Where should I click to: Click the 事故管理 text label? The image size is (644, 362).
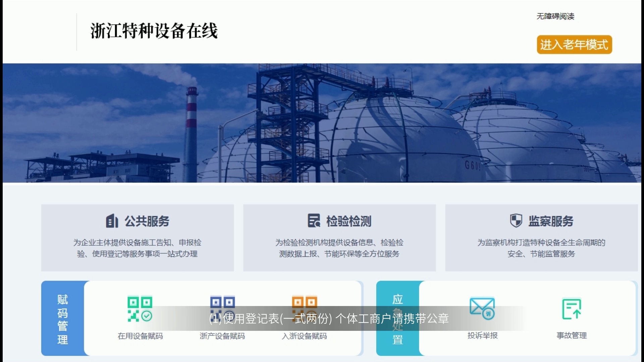[572, 335]
